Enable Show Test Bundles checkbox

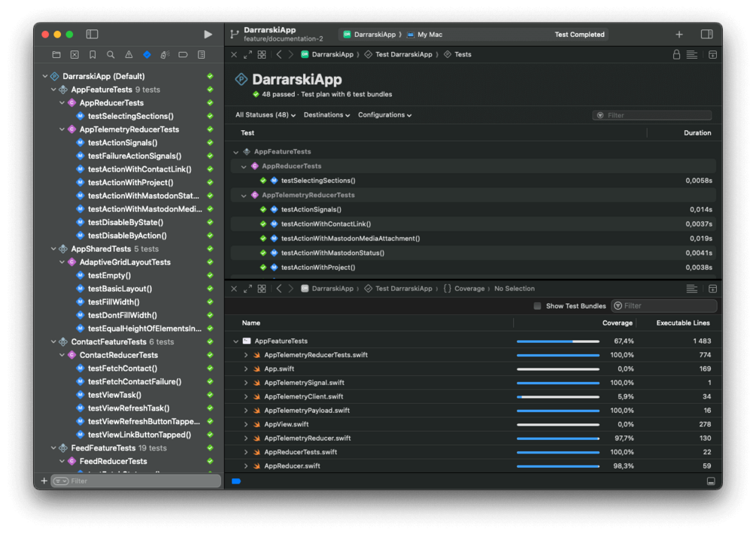coord(537,306)
